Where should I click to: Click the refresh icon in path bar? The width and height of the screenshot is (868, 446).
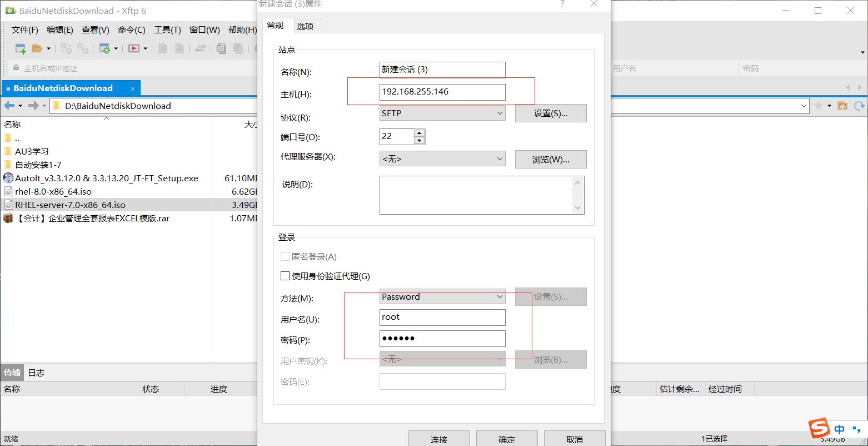(859, 106)
